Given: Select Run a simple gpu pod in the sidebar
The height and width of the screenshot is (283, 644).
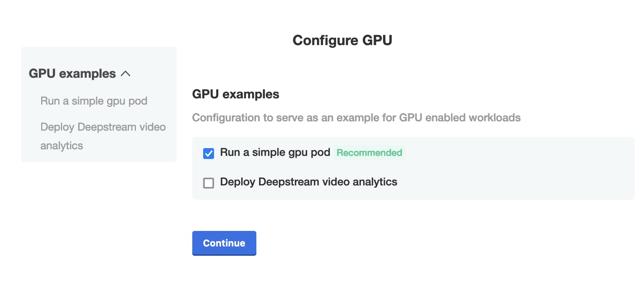Looking at the screenshot, I should [x=94, y=101].
